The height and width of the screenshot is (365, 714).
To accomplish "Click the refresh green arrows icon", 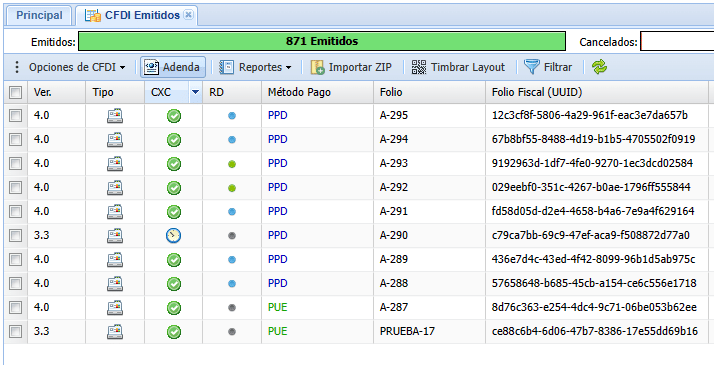I will [599, 67].
